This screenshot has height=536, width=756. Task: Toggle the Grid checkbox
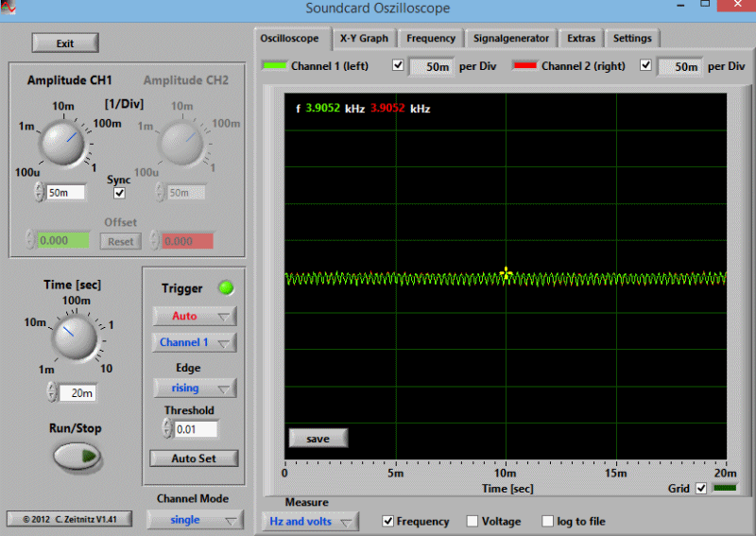pyautogui.click(x=701, y=488)
